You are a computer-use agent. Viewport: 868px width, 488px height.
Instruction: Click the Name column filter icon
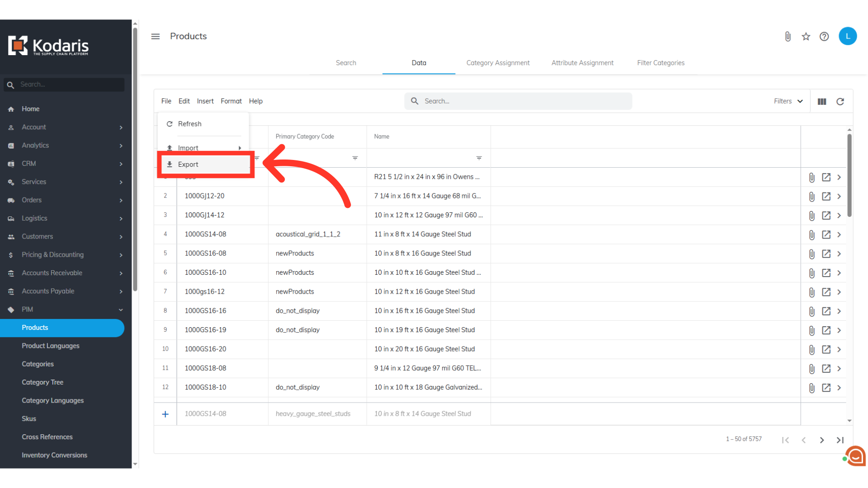click(479, 158)
